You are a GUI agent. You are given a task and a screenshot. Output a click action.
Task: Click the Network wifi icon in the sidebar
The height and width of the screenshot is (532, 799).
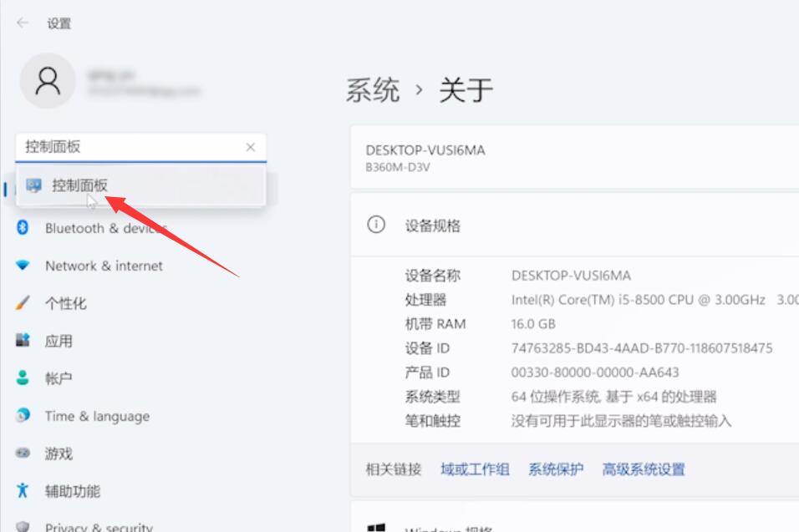point(23,266)
